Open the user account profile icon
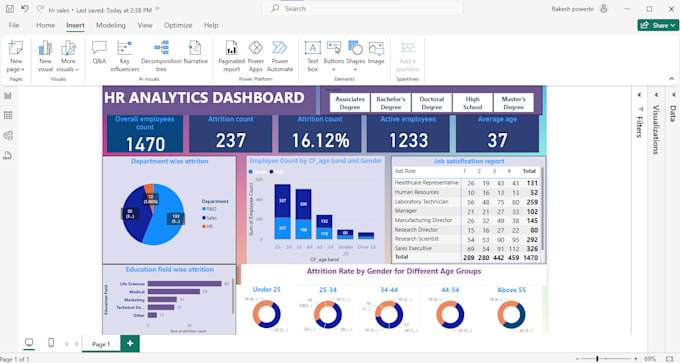 coord(604,9)
